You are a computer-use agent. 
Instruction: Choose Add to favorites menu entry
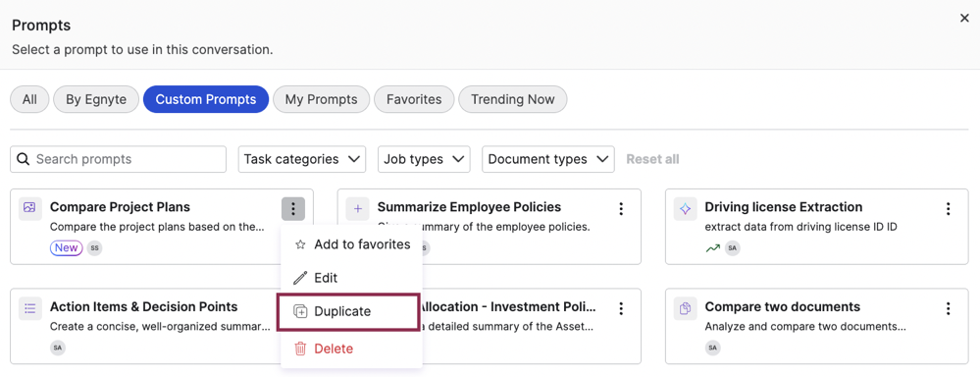[351, 244]
